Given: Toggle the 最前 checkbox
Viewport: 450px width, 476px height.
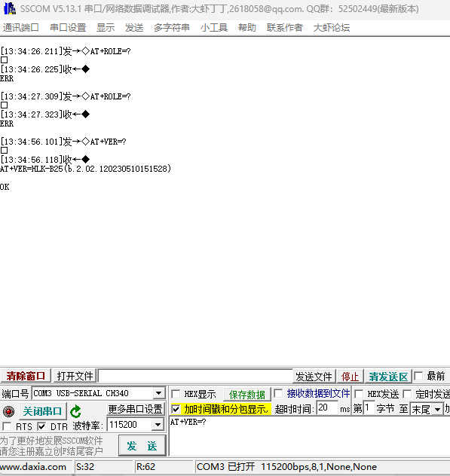Looking at the screenshot, I should coord(418,377).
